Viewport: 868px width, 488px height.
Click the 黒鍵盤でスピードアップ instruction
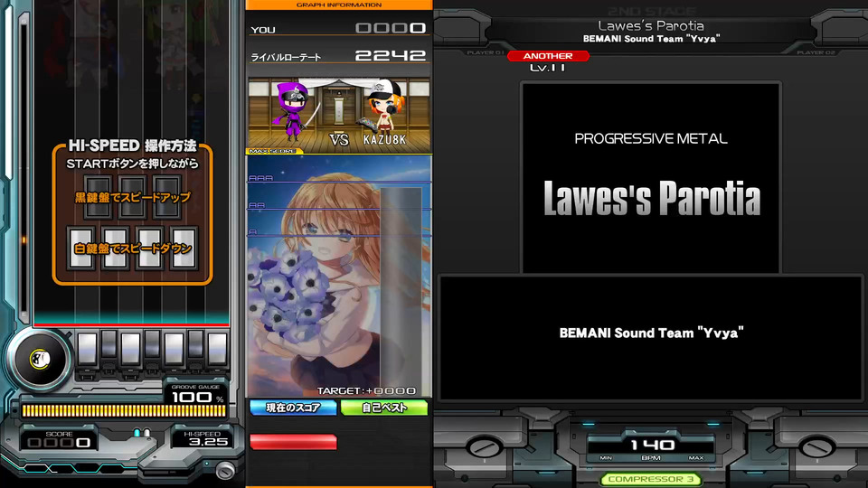point(132,197)
